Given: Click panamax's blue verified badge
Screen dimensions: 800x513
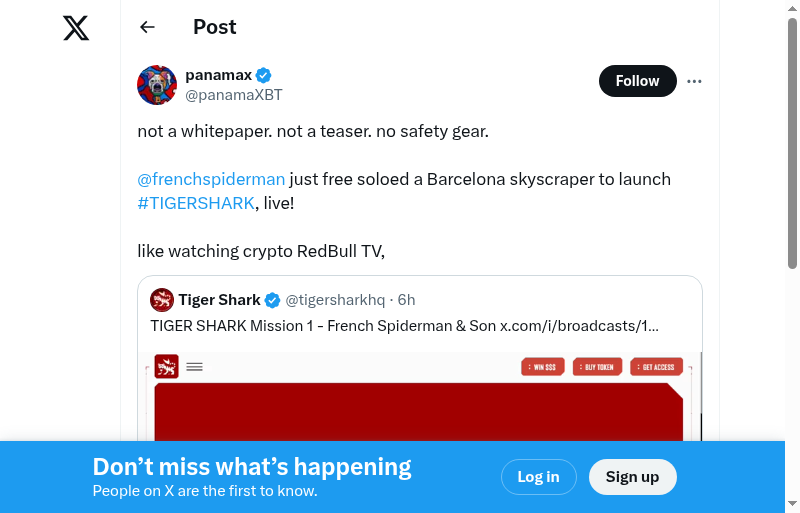Looking at the screenshot, I should point(264,75).
